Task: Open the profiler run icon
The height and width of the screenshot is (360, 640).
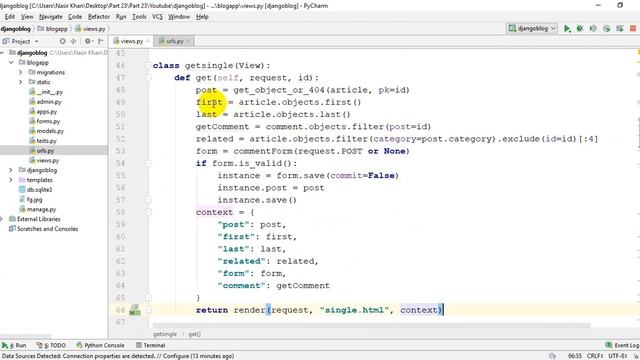Action: coord(607,29)
